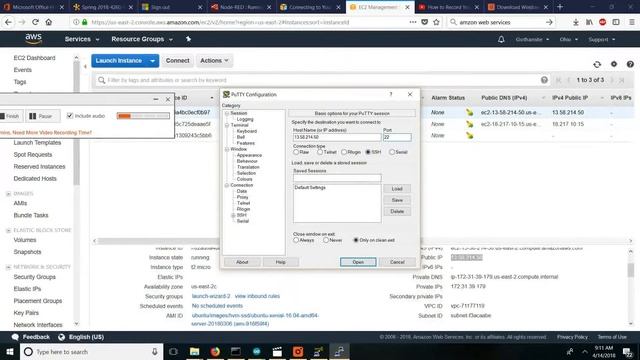Open page actions three-dot menu
This screenshot has height=360, width=640.
pyautogui.click(x=413, y=22)
